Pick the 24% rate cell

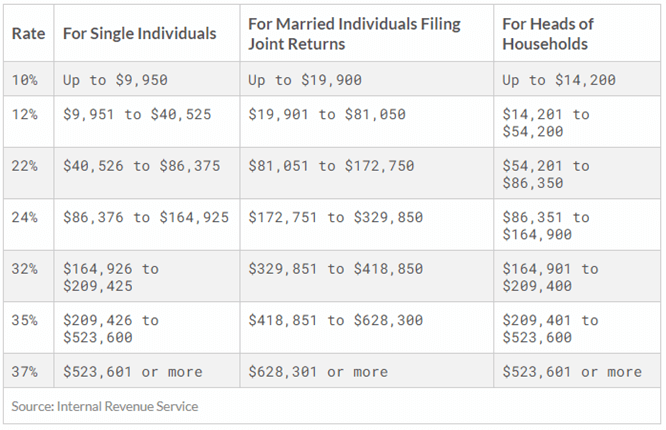tap(25, 217)
